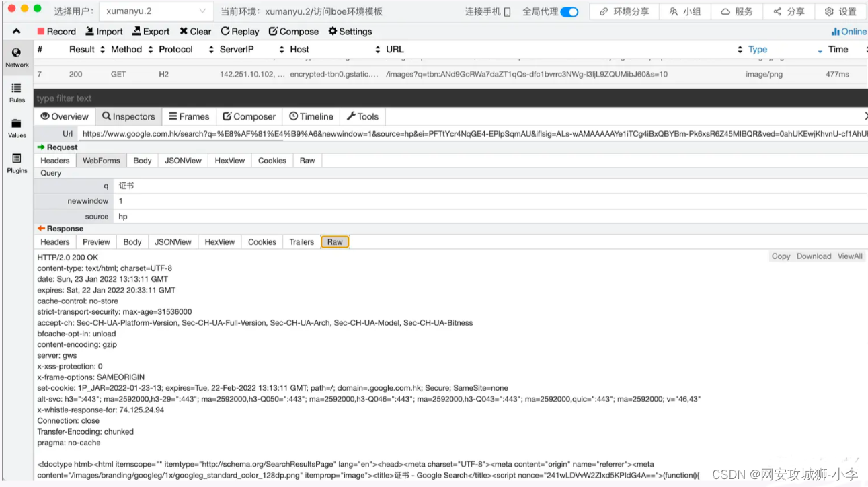Screen dimensions: 868x487
Task: Sort by the Method column
Action: [131, 49]
